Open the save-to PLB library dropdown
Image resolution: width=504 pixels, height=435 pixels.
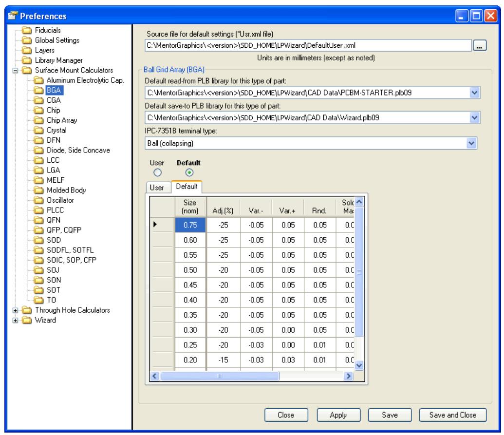(474, 118)
